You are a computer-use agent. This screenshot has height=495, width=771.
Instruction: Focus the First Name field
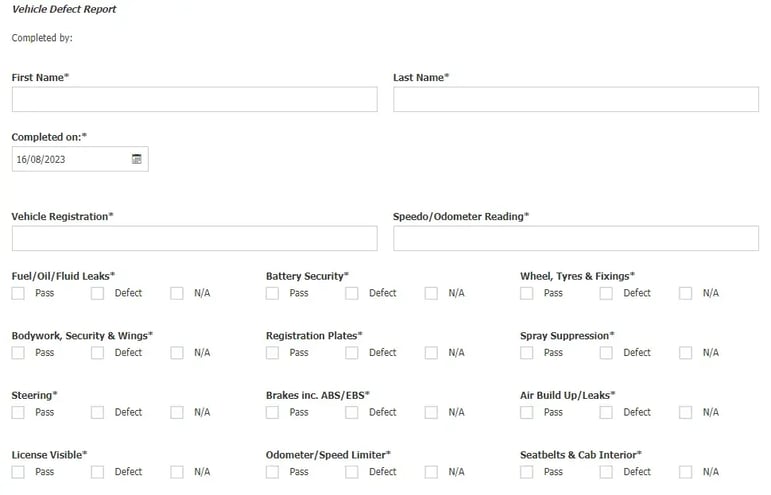point(195,99)
